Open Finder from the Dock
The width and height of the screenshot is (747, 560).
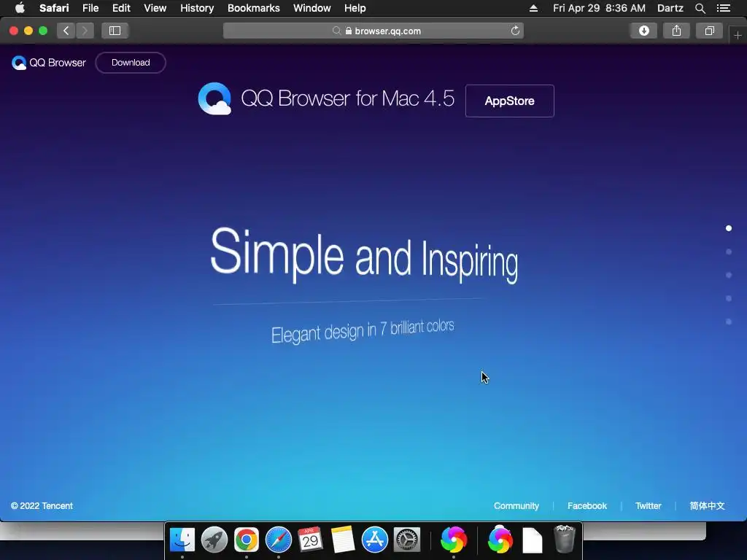(x=182, y=540)
